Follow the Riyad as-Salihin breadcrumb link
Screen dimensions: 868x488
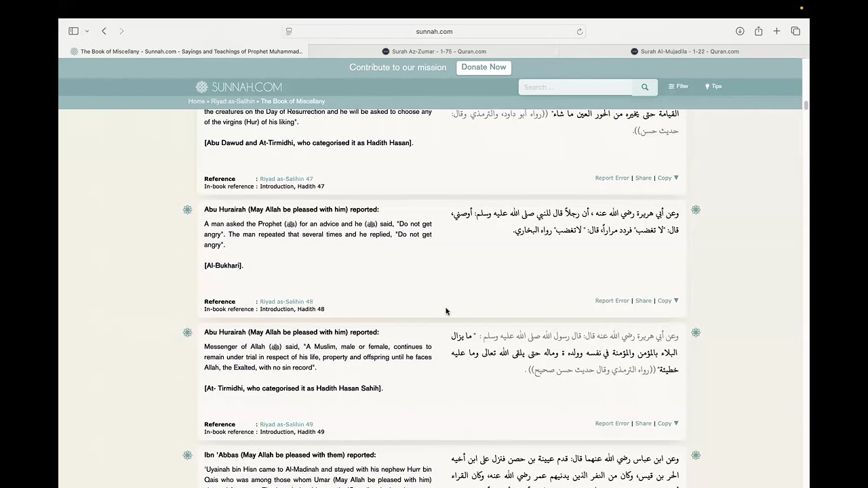point(233,101)
